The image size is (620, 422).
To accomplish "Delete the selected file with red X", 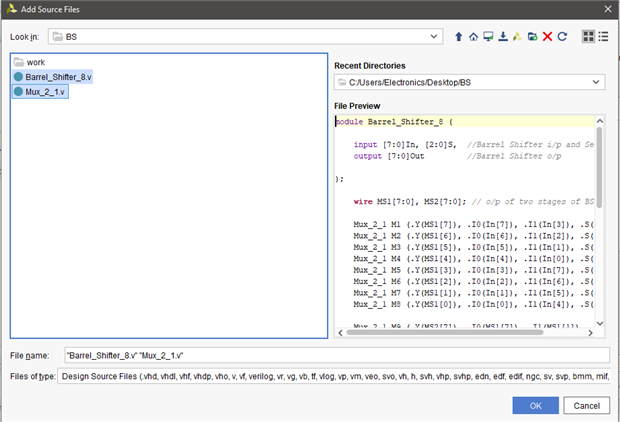I will pos(547,36).
